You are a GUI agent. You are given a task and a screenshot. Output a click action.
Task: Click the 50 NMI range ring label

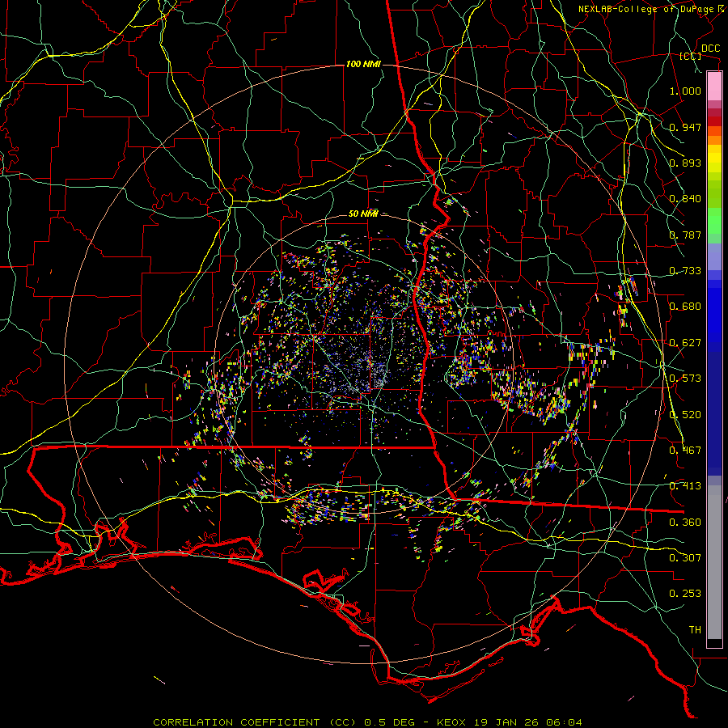[363, 214]
